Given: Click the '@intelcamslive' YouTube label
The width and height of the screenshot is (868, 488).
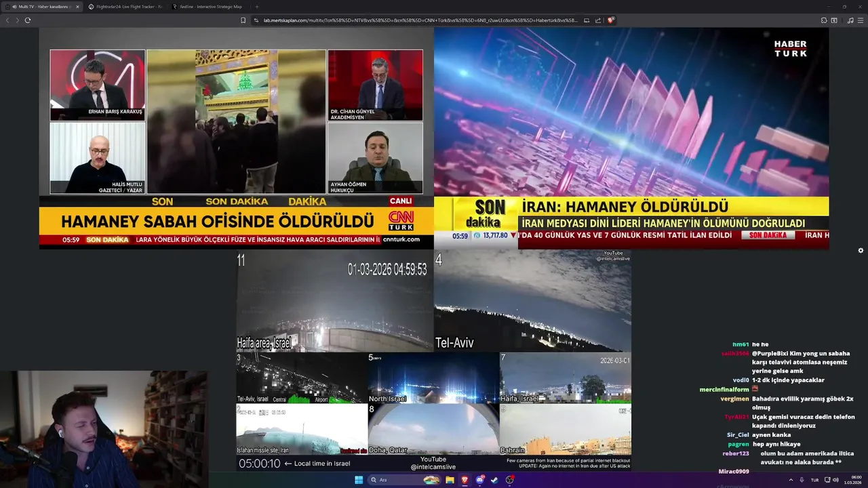Looking at the screenshot, I should [433, 467].
